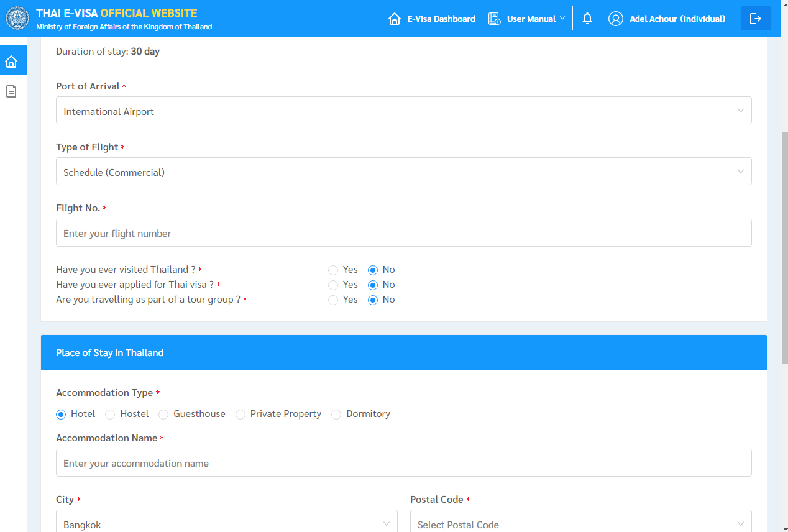Choose Guesthouse accommodation type

click(x=163, y=414)
